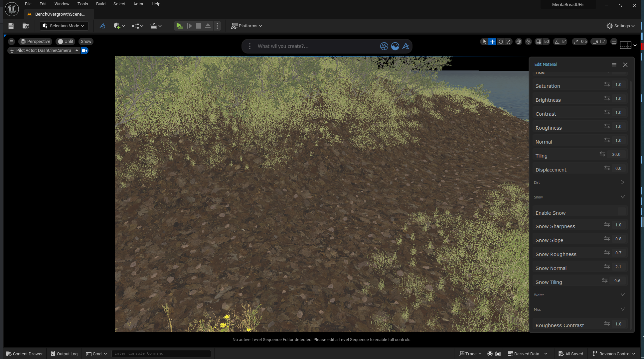The height and width of the screenshot is (359, 644).
Task: Click the Show viewport button
Action: point(86,42)
